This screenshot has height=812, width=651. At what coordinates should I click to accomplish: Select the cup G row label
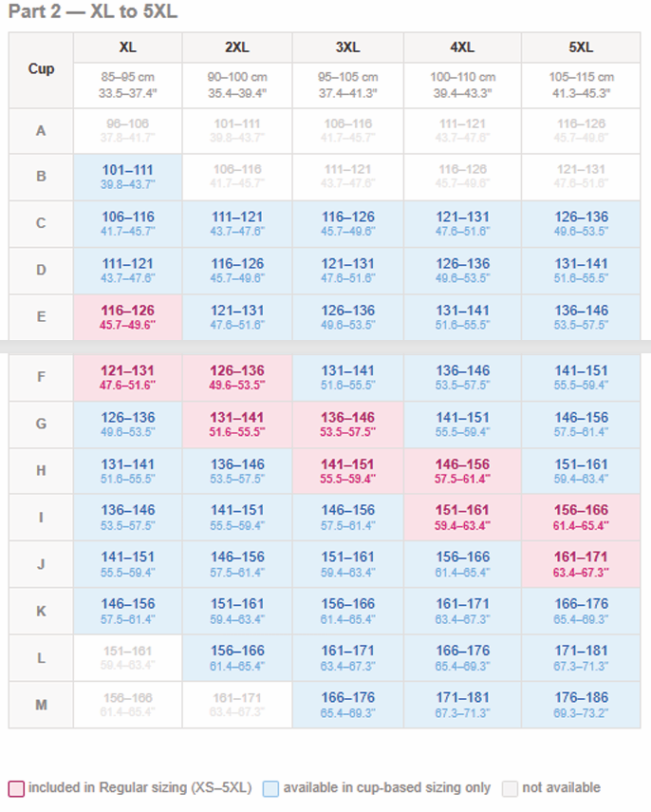tap(41, 425)
